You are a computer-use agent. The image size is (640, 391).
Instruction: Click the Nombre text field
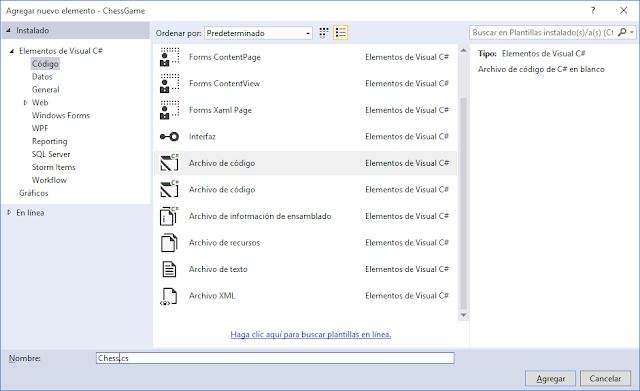[275, 358]
